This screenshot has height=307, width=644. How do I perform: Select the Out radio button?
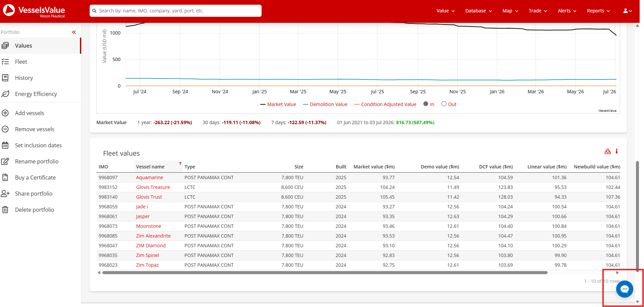[444, 104]
